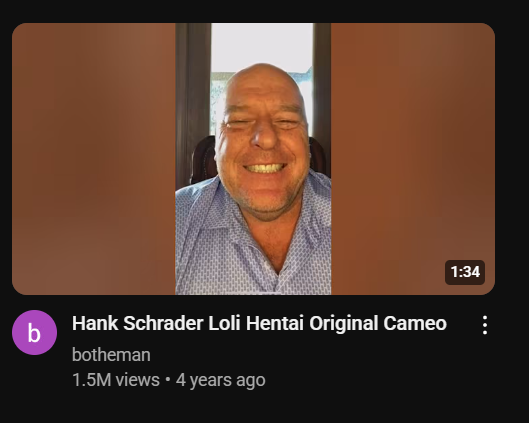Visit the botheman channel link
Viewport: 529px width, 423px height.
(111, 355)
